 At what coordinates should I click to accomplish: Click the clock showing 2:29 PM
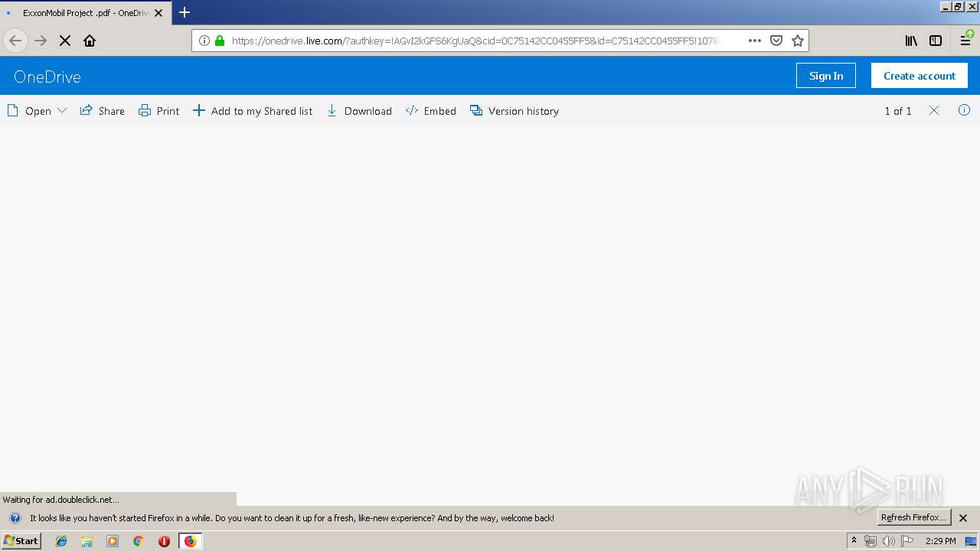point(940,541)
